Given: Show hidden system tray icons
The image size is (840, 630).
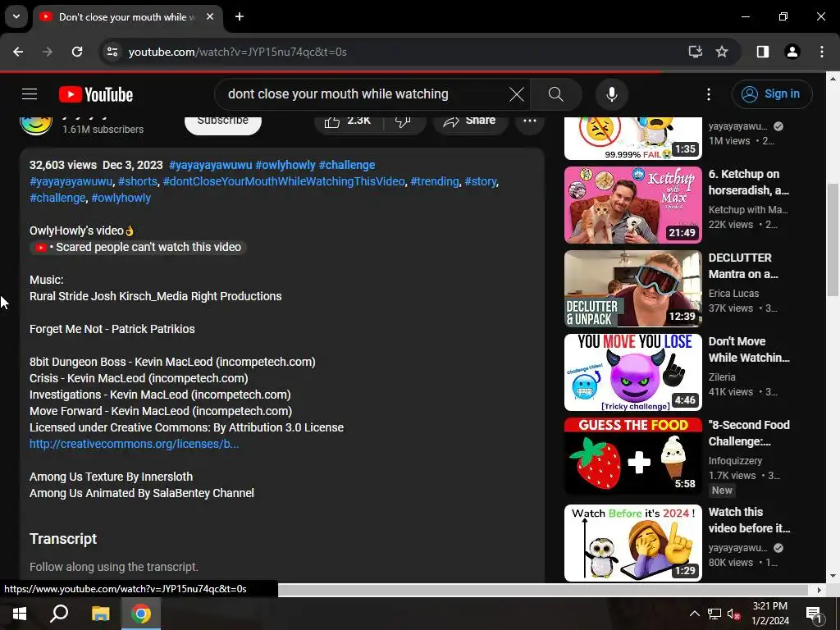Looking at the screenshot, I should [x=694, y=614].
